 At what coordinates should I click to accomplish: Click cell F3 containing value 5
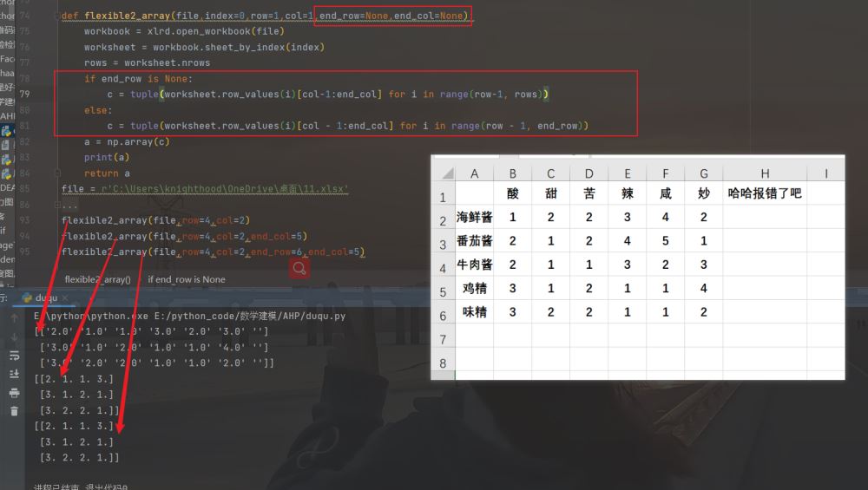point(666,240)
